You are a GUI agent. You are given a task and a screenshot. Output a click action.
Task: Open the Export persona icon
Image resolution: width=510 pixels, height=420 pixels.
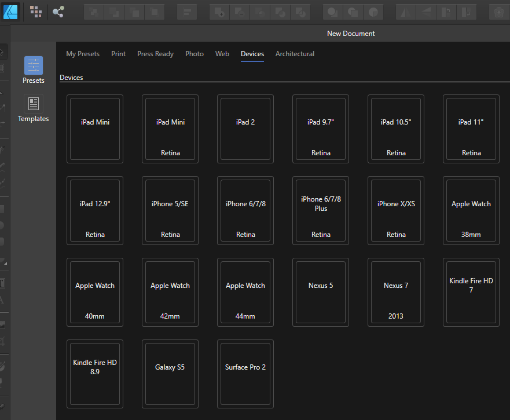58,12
